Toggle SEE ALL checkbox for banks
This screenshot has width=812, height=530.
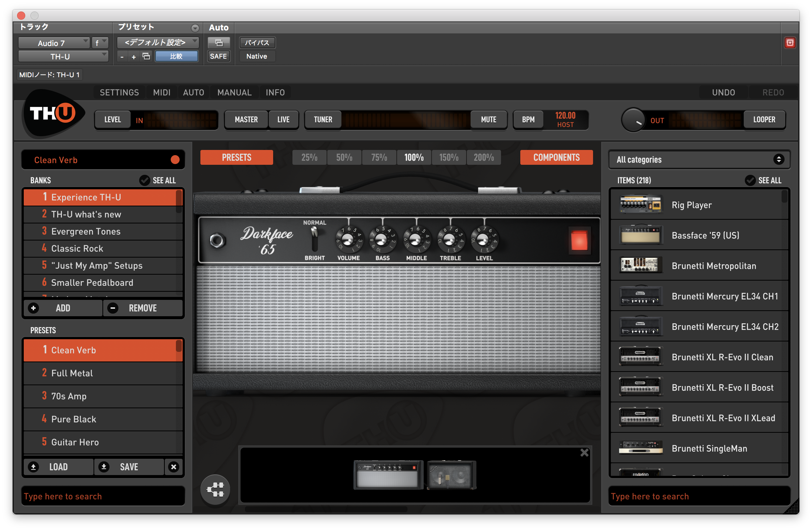tap(144, 180)
